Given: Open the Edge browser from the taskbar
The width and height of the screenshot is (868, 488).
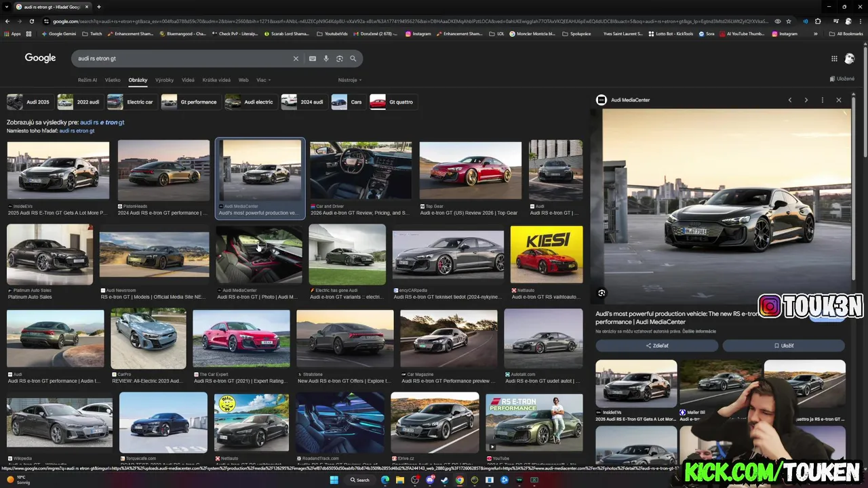Looking at the screenshot, I should click(385, 480).
